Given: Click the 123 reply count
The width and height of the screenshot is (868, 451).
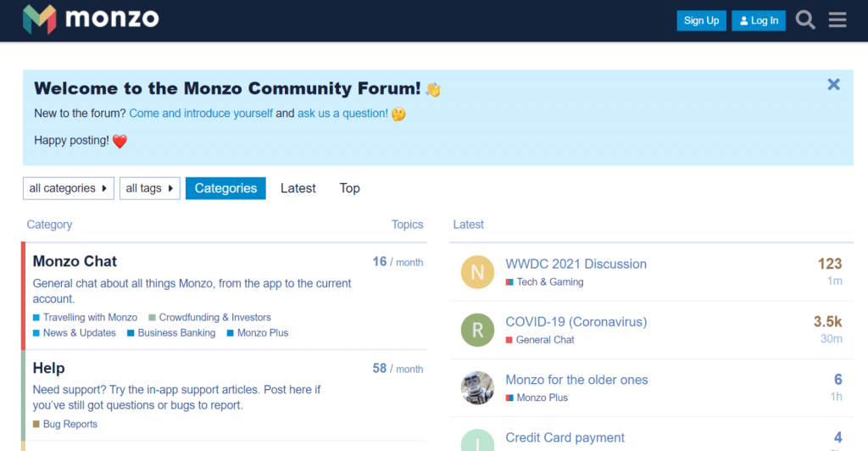Looking at the screenshot, I should 830,264.
